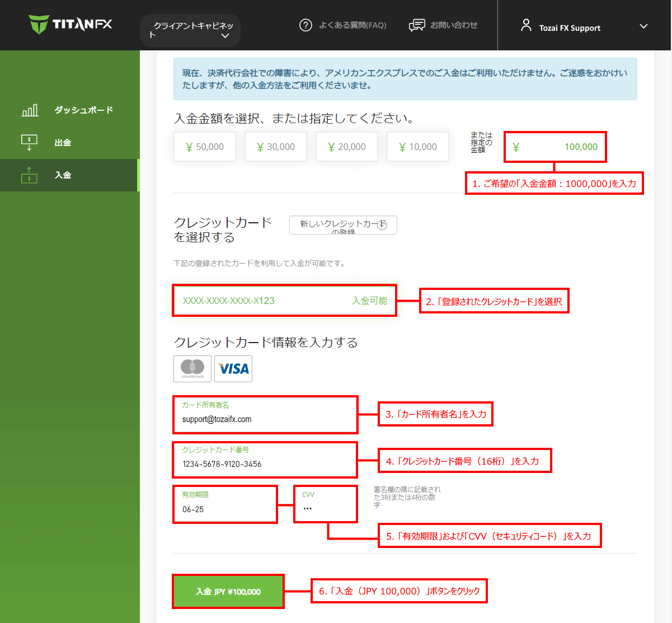Click the CVV security code field
672x623 pixels.
tap(325, 504)
